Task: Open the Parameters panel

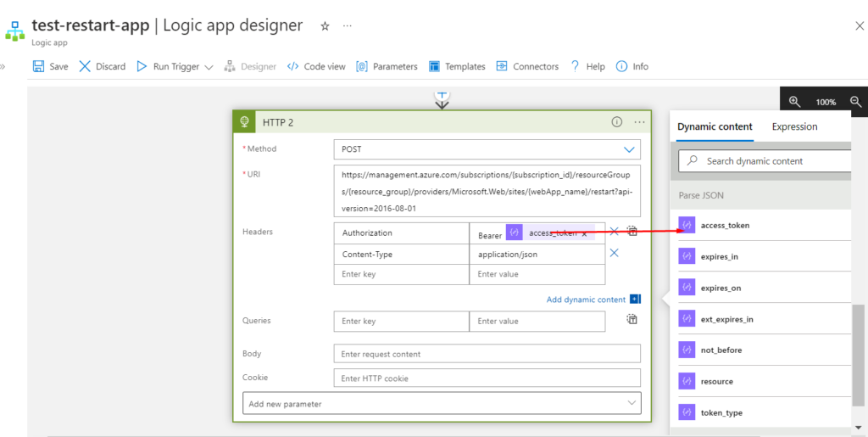Action: click(387, 66)
